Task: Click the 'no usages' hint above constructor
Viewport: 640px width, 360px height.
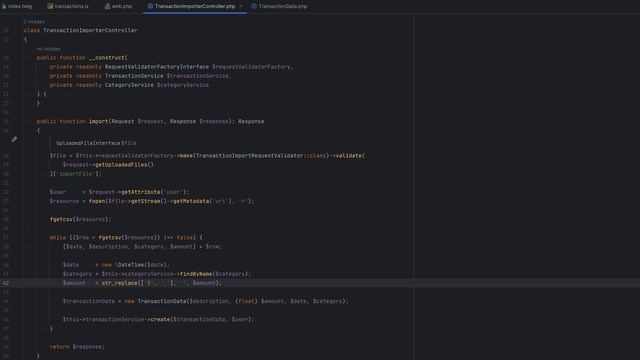Action: click(49, 49)
